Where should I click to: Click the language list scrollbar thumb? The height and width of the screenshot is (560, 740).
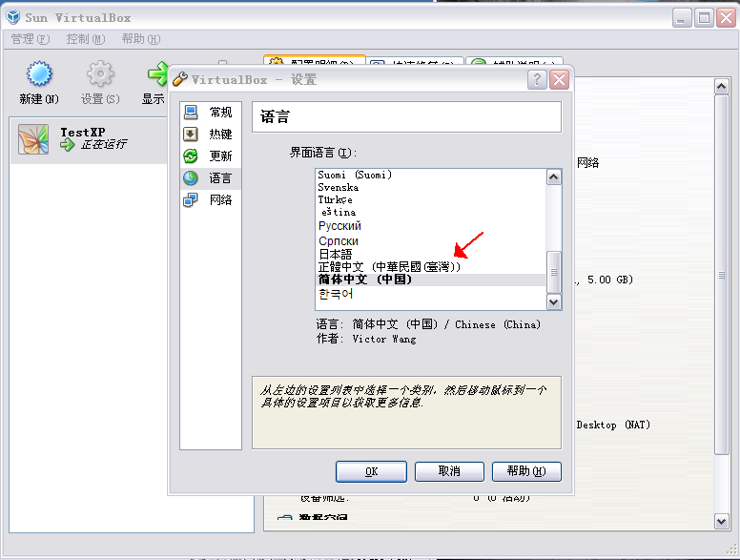(554, 272)
